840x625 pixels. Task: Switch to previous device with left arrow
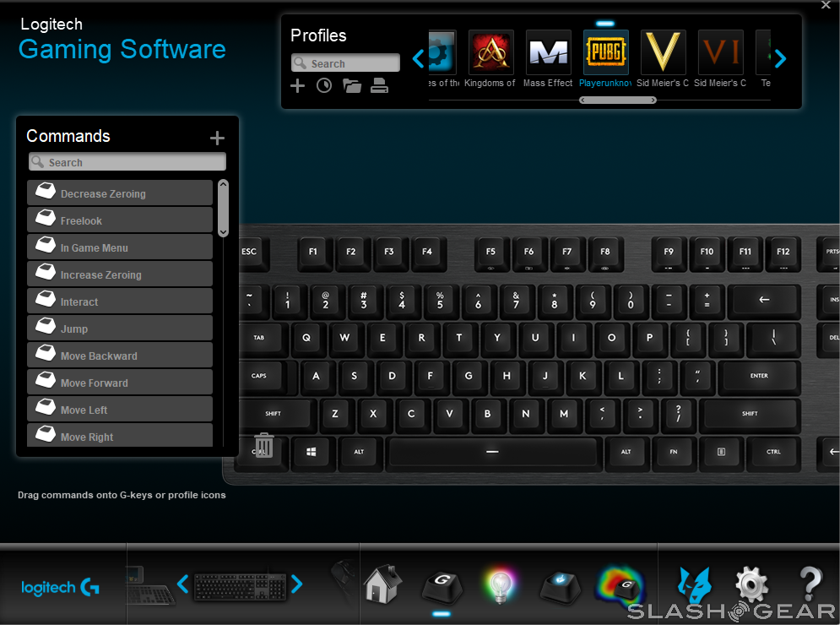coord(182,584)
